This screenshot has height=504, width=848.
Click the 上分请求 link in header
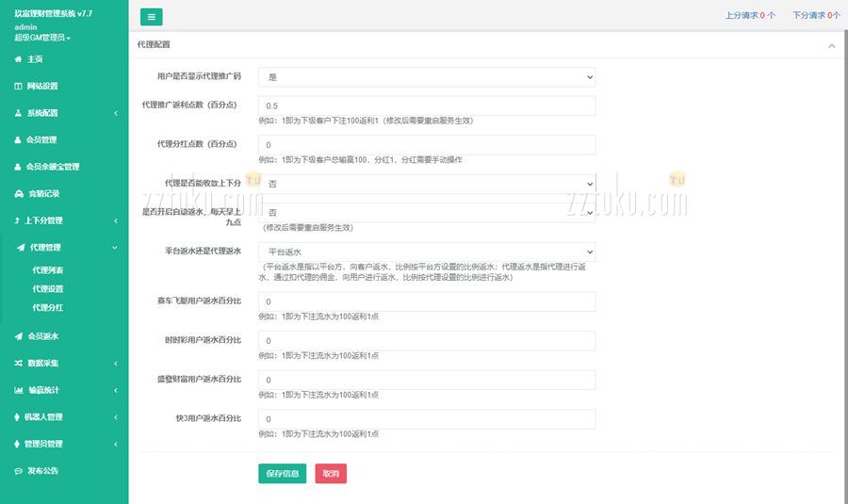tap(750, 16)
